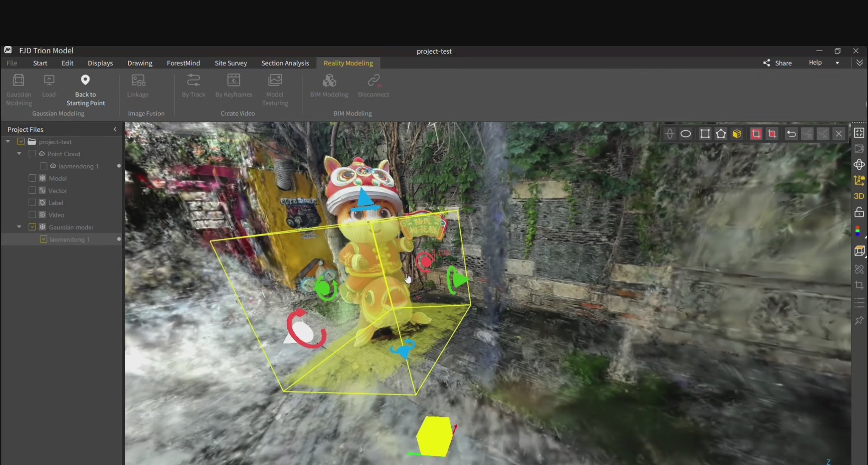
Task: Uncheck the Gaussian model checkbox
Action: [x=32, y=227]
